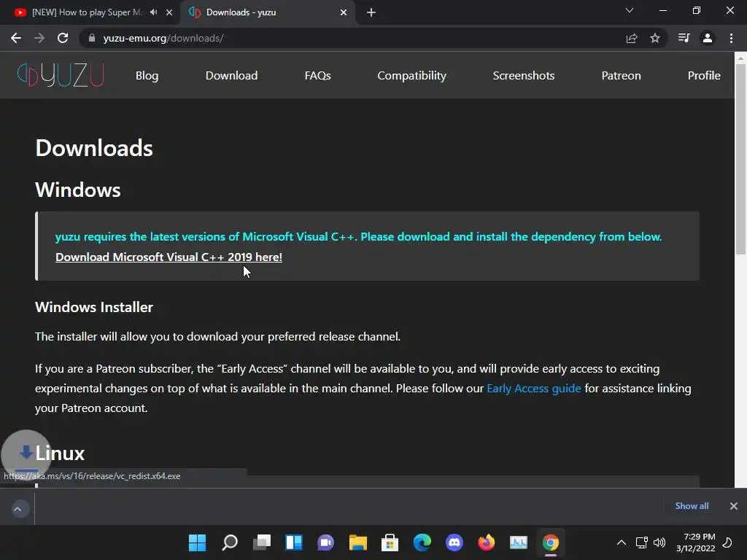Launch Microsoft Edge from taskbar
Viewport: 747px width, 560px height.
tap(422, 542)
